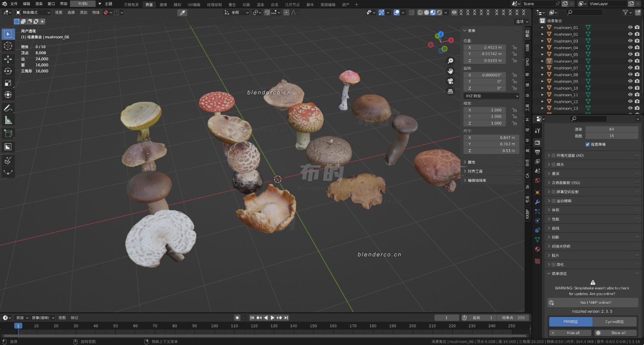Switch to wireframe viewport shading
Image resolution: width=644 pixels, height=345 pixels.
[x=420, y=13]
